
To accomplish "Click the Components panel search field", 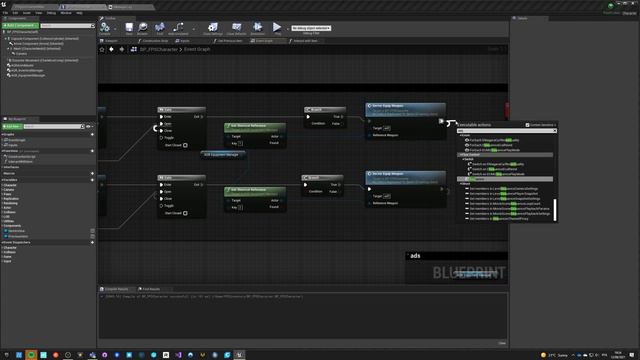I will tap(67, 26).
